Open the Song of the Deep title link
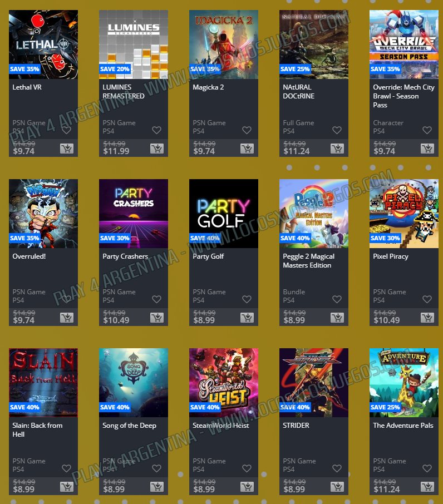Image resolution: width=443 pixels, height=504 pixels. [x=129, y=425]
